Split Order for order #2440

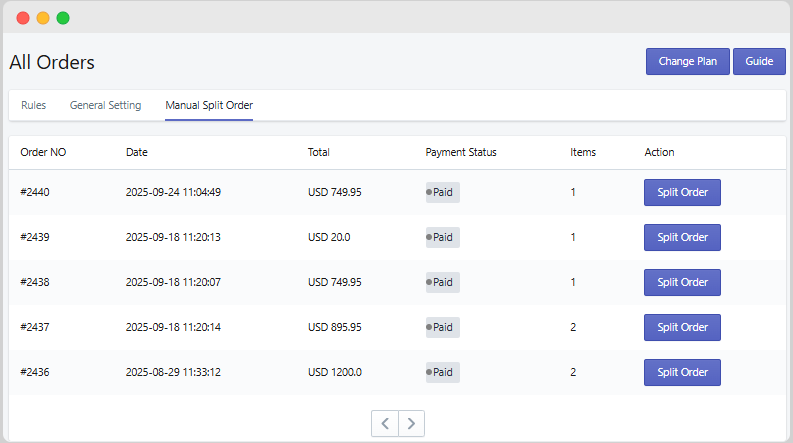tap(682, 192)
